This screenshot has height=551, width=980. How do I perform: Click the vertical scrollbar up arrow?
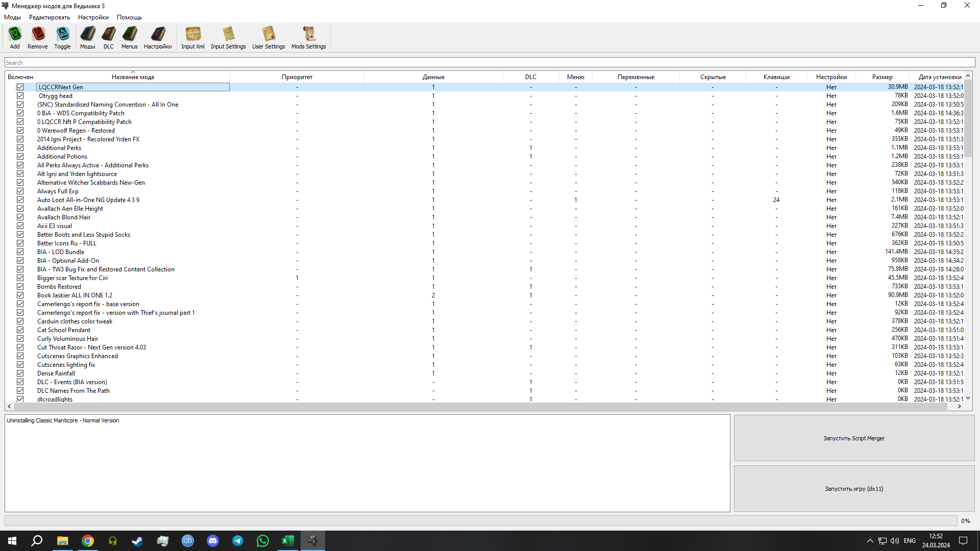point(968,76)
